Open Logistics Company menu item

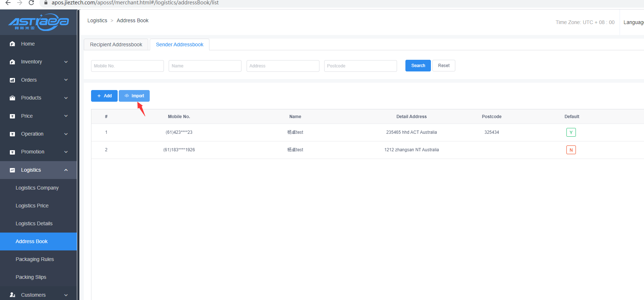coord(37,188)
